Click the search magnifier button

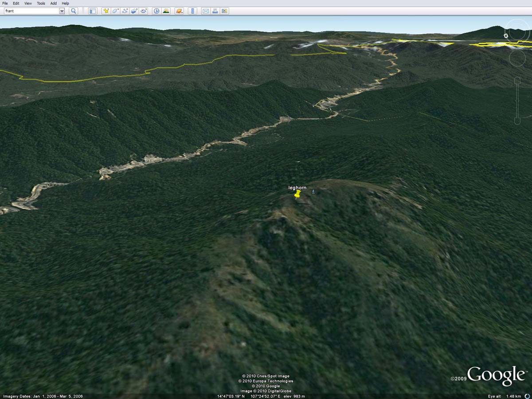74,11
